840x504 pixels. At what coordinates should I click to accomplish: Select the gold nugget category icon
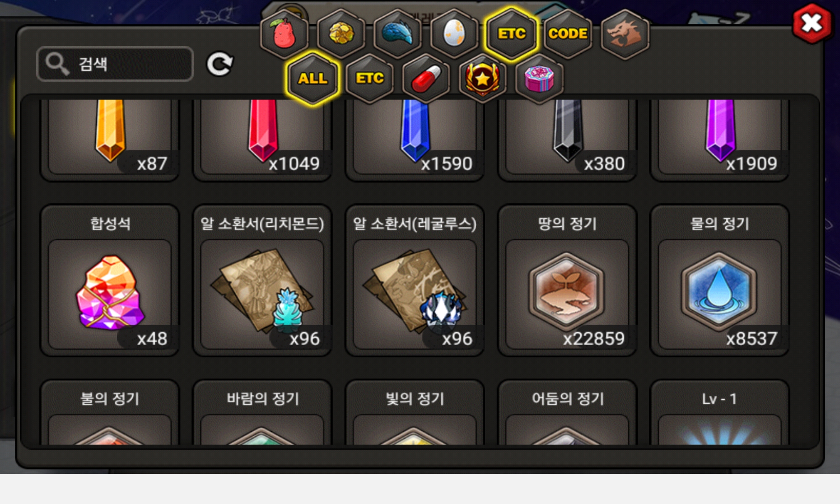pos(341,34)
